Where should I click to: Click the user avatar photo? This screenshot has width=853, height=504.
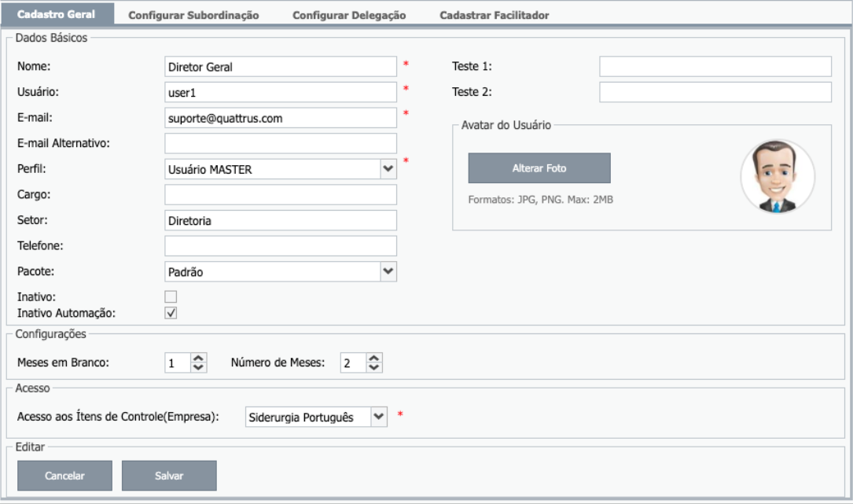point(777,177)
